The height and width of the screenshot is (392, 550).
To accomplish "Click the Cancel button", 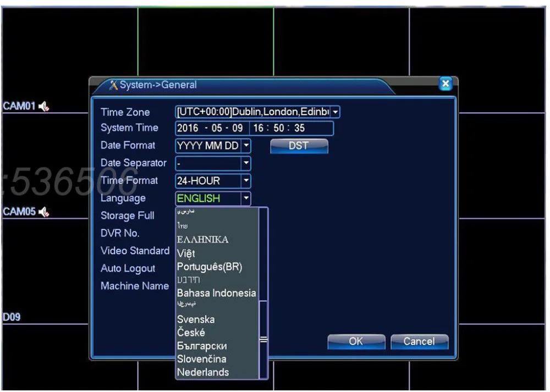I will click(419, 341).
